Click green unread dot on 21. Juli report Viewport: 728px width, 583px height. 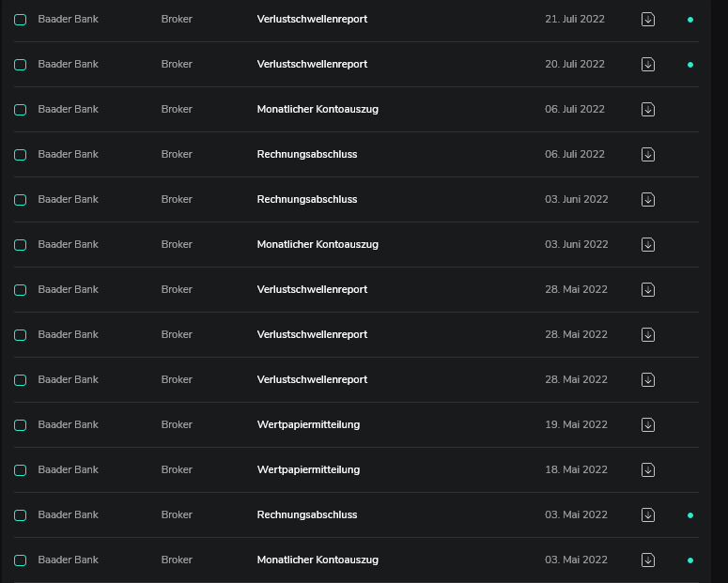click(690, 20)
